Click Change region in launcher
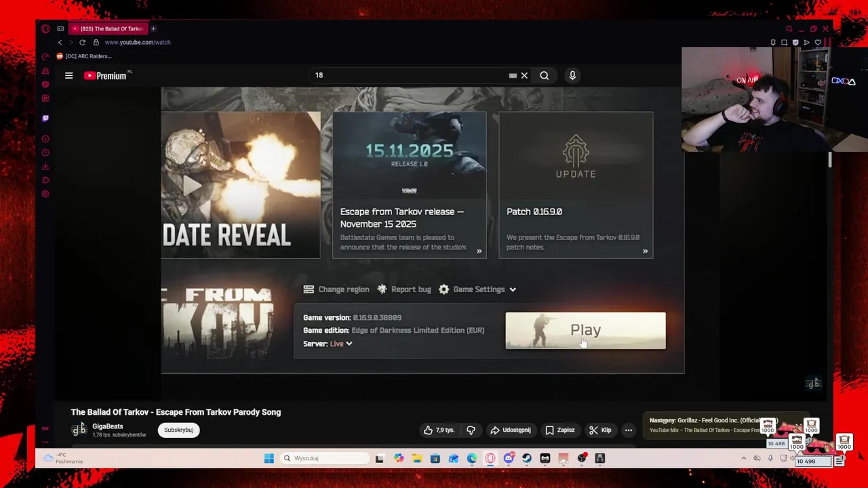The height and width of the screenshot is (488, 868). pos(336,289)
